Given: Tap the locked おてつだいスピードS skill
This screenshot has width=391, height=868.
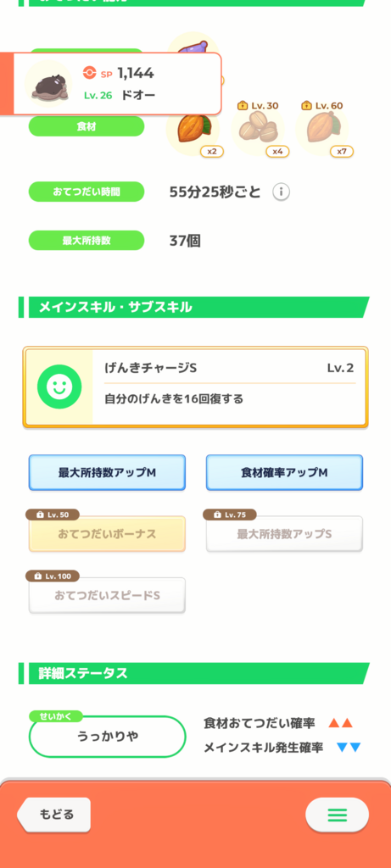Looking at the screenshot, I should [107, 595].
